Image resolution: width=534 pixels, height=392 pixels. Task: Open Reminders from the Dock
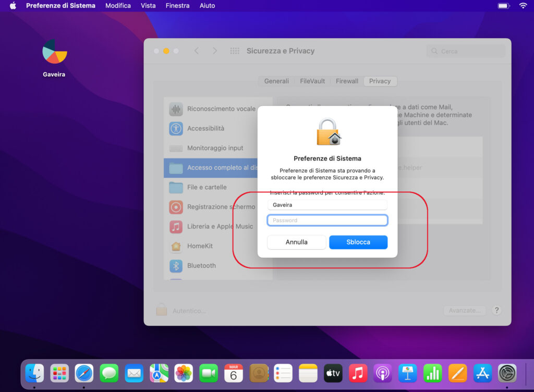pos(283,373)
